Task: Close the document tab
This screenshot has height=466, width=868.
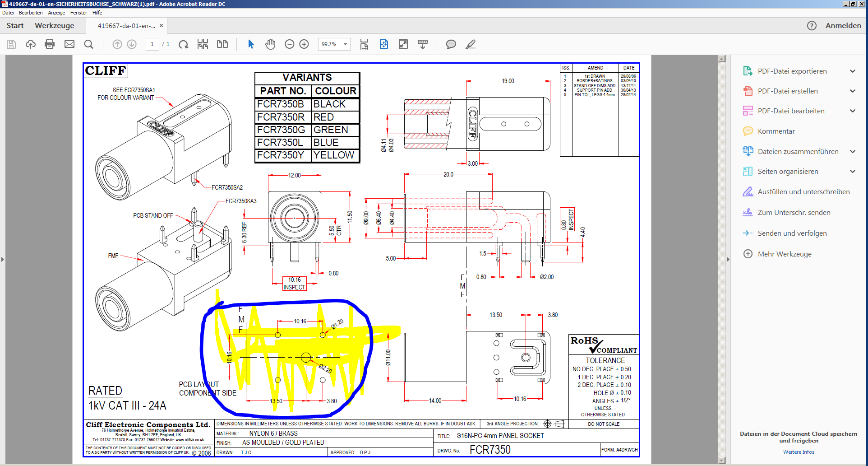Action: [x=161, y=26]
